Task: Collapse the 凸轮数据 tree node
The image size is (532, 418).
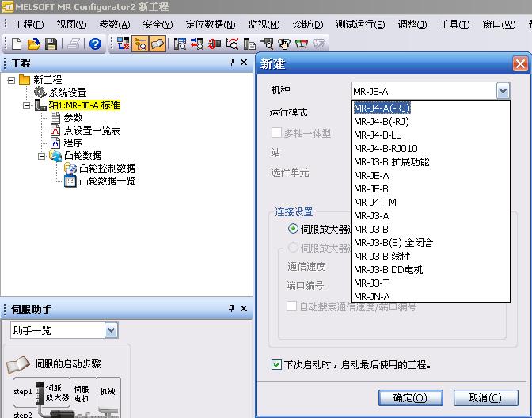Action: point(41,156)
